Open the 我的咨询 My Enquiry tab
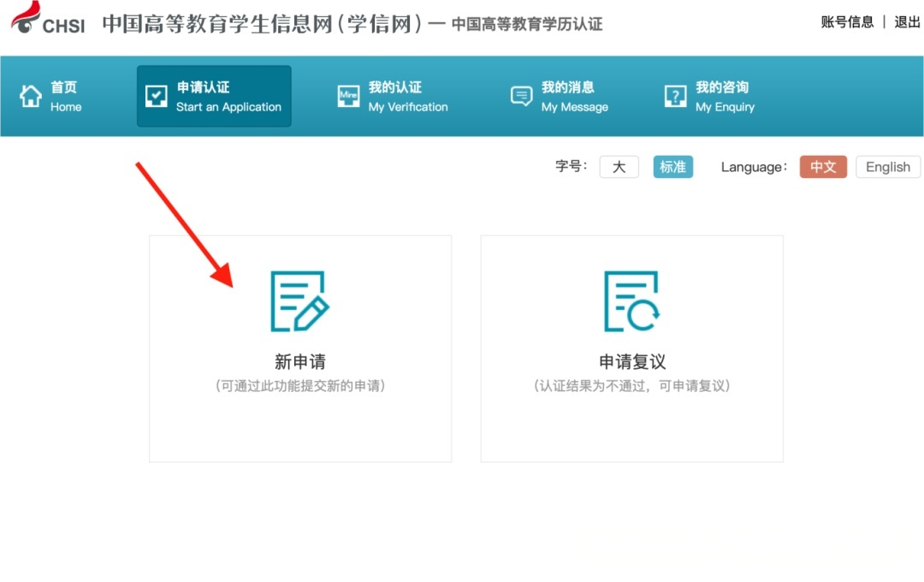 [724, 96]
